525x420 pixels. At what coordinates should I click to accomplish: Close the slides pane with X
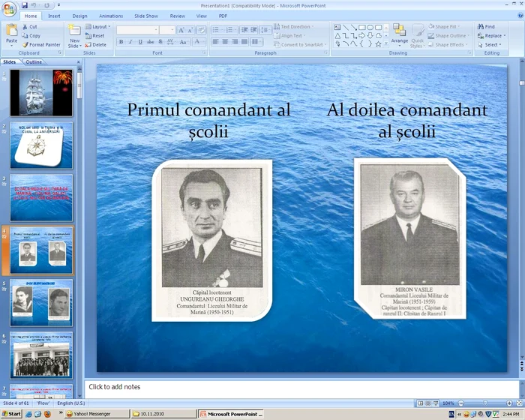click(79, 62)
